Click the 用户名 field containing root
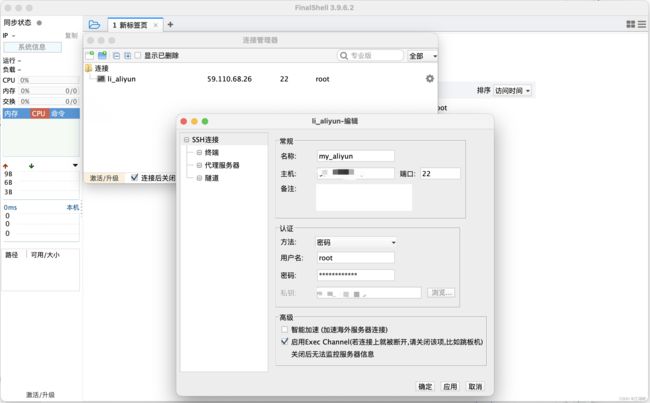The image size is (650, 403). [355, 258]
